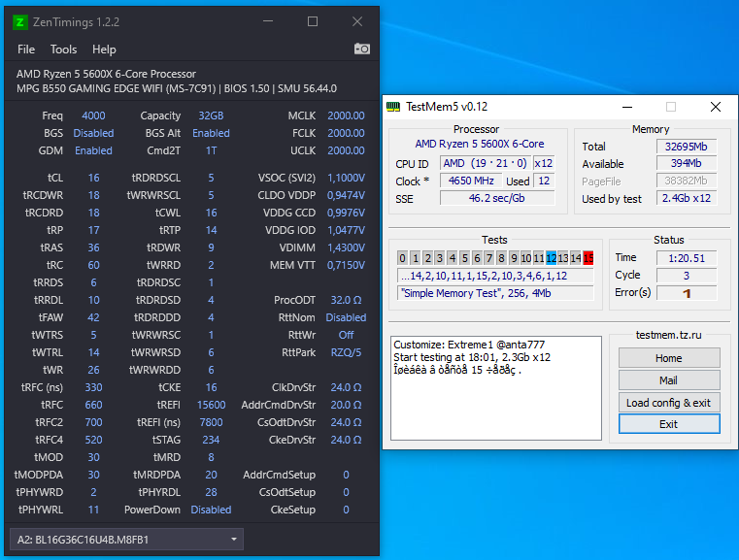Image resolution: width=739 pixels, height=560 pixels.
Task: Click the Error(s) count value 1
Action: [x=687, y=293]
